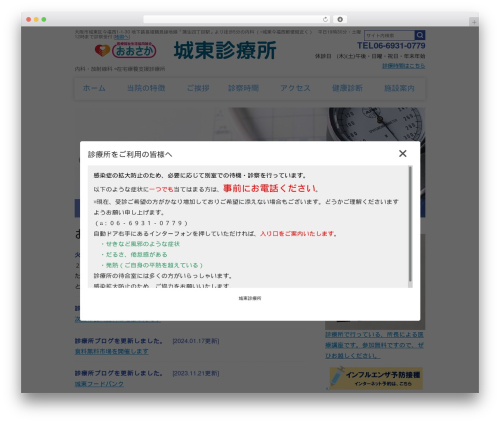
Task: Click the browser extension icon beside address bar
Action: tap(340, 19)
